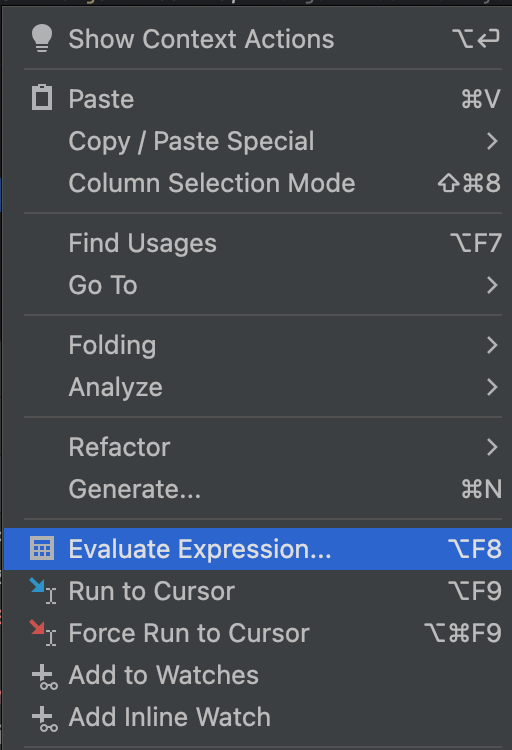Image resolution: width=512 pixels, height=750 pixels.
Task: Expand the Copy / Paste Special submenu arrow
Action: pyautogui.click(x=492, y=141)
